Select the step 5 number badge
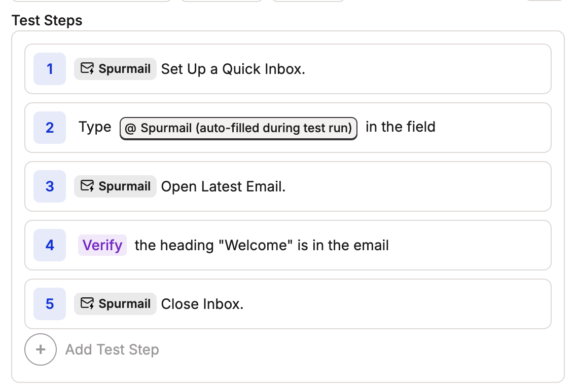 pyautogui.click(x=49, y=304)
